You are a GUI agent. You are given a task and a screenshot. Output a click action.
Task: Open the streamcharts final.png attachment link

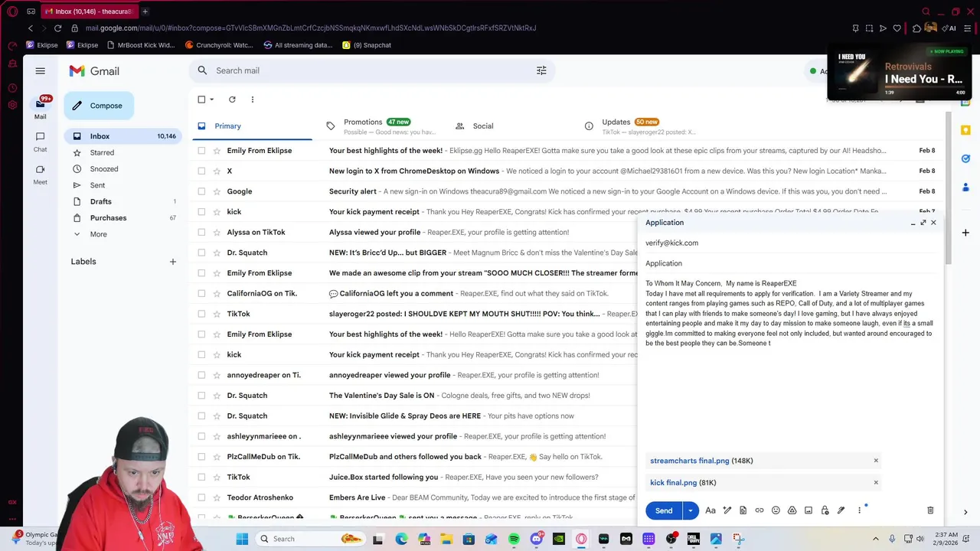click(690, 461)
